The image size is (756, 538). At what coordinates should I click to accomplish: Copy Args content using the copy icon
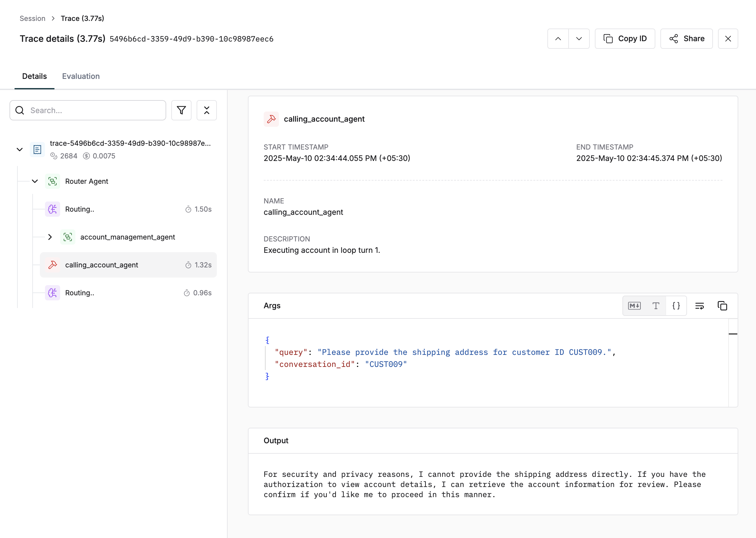[x=722, y=306]
